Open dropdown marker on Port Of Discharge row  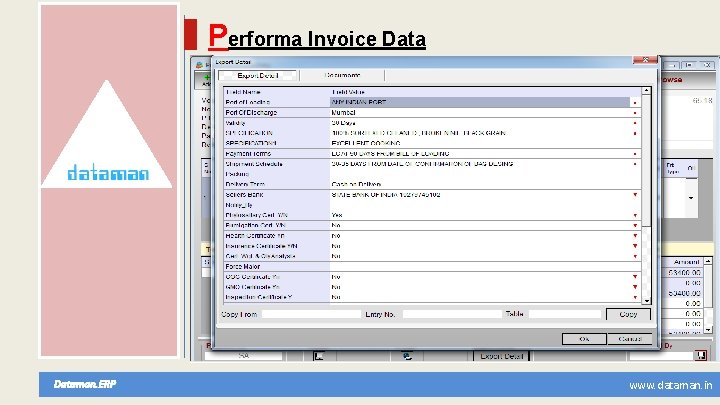pos(635,112)
